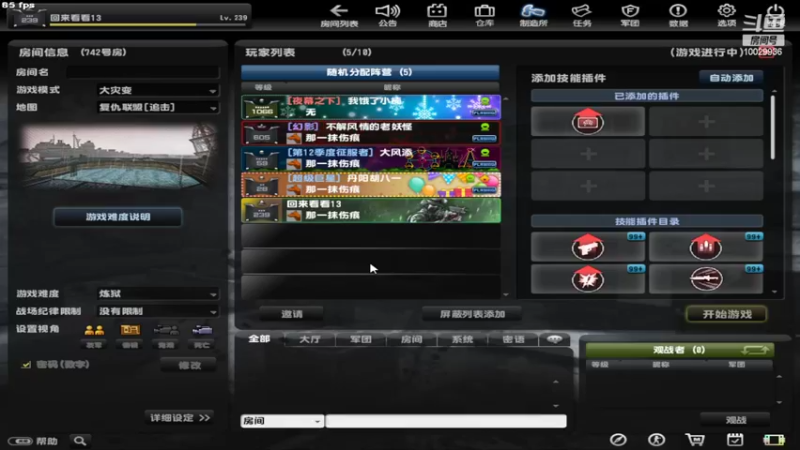The height and width of the screenshot is (450, 800).
Task: Select the orange frame view option
Action: 130,330
